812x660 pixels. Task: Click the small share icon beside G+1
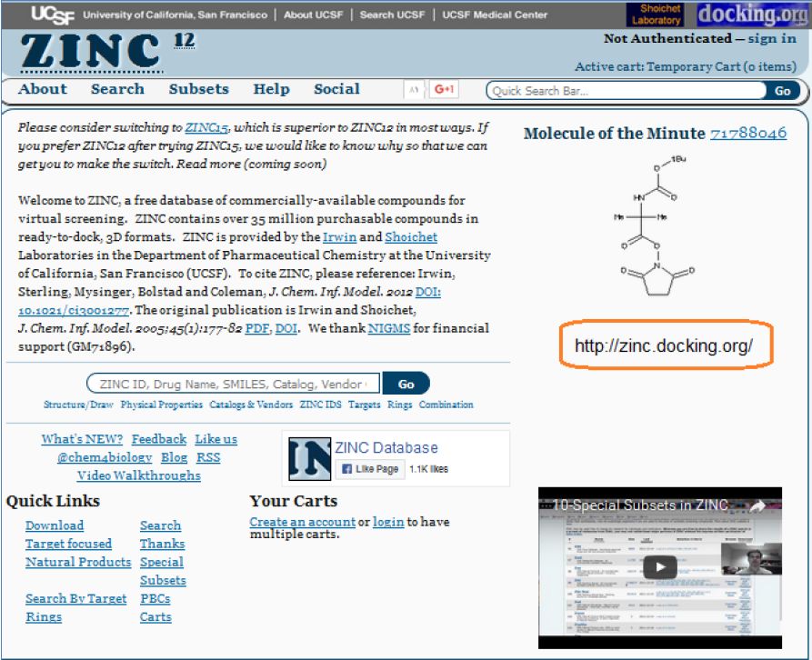(x=413, y=90)
